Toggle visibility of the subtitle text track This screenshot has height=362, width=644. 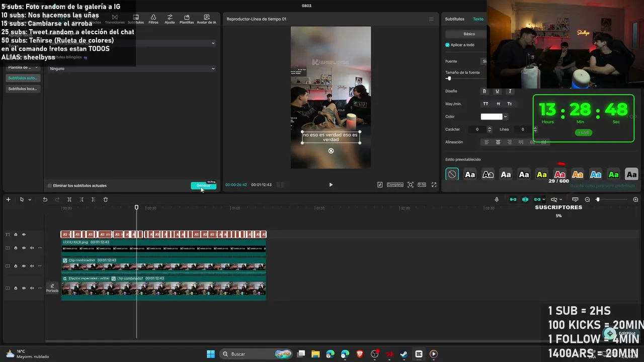[x=24, y=234]
